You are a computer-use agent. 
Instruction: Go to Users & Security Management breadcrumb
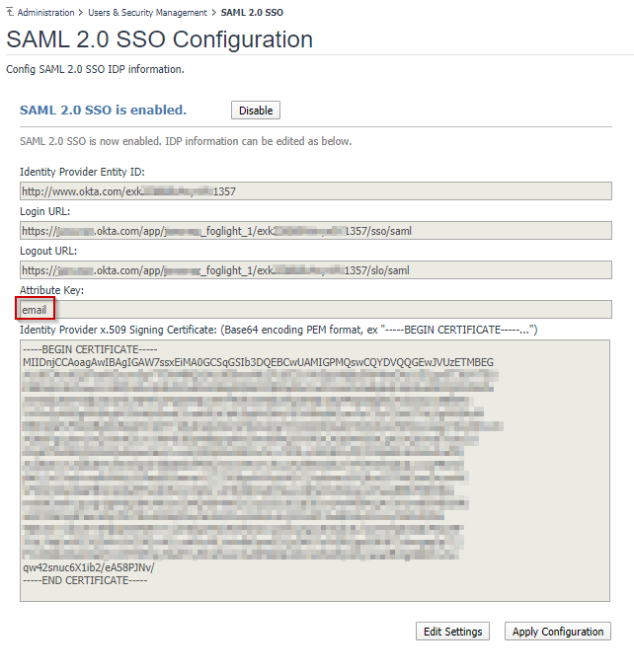tap(148, 13)
